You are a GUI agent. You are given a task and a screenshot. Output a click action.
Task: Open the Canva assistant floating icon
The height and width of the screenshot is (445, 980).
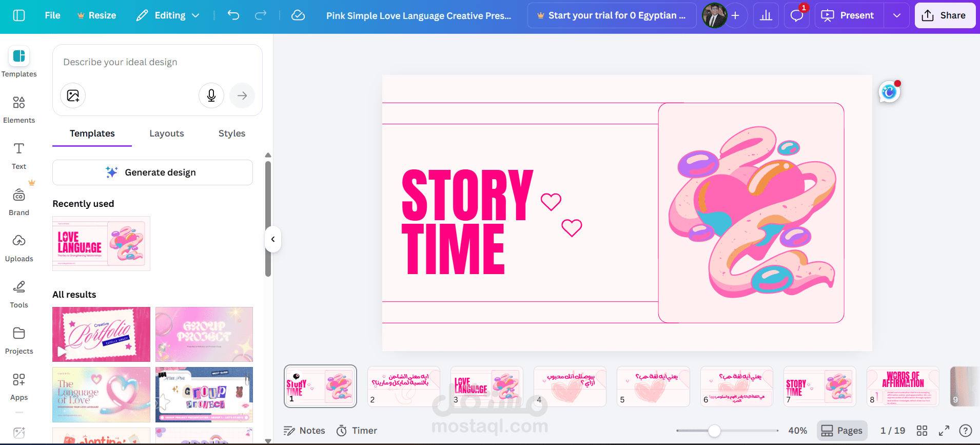pos(890,92)
